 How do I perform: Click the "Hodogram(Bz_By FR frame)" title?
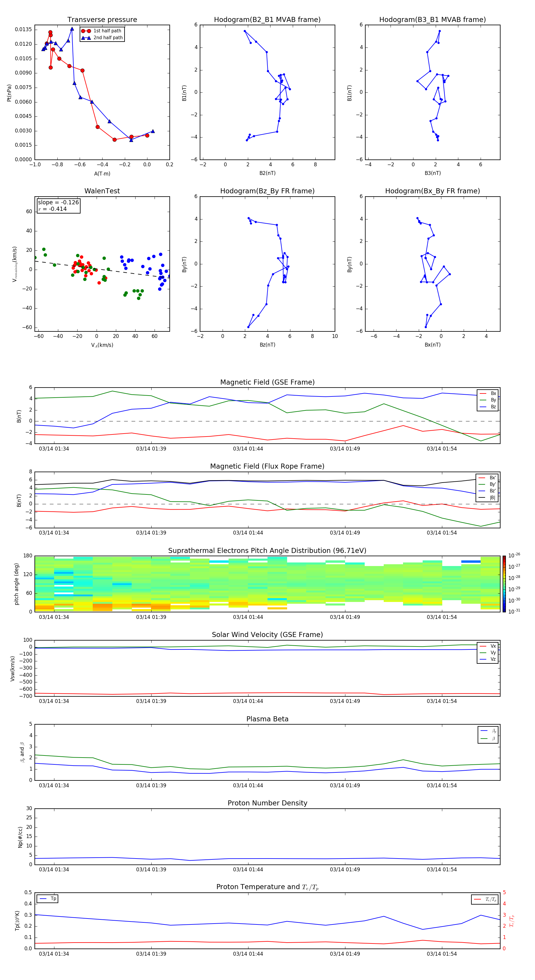267,191
